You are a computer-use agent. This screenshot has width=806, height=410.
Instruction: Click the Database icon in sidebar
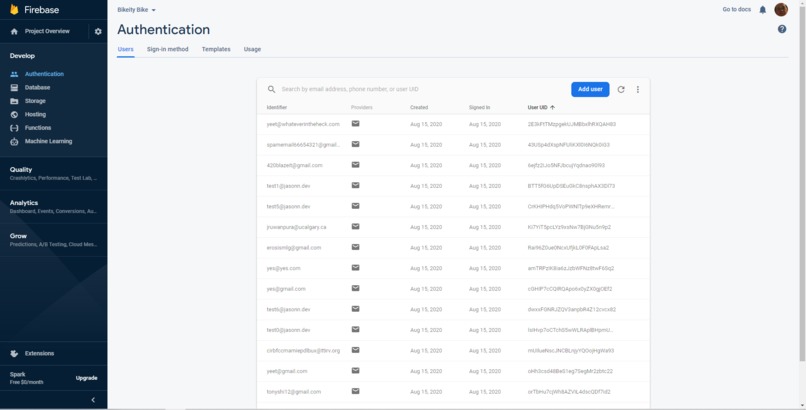coord(14,88)
